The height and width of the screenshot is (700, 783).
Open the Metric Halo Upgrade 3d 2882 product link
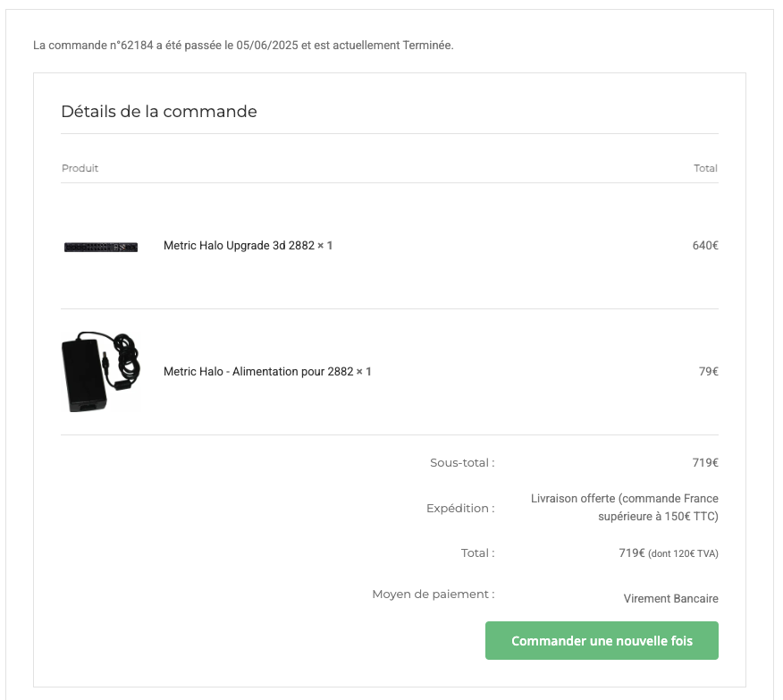[x=239, y=246]
